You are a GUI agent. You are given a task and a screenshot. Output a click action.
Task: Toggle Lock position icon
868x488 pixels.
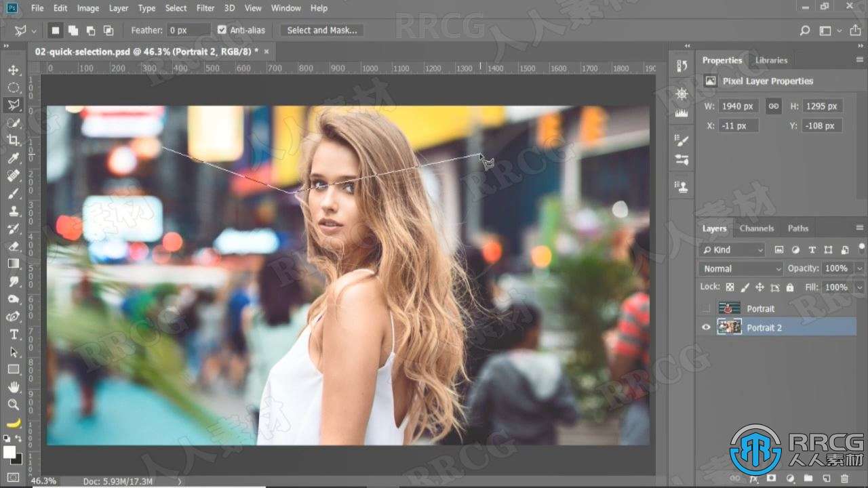click(759, 287)
